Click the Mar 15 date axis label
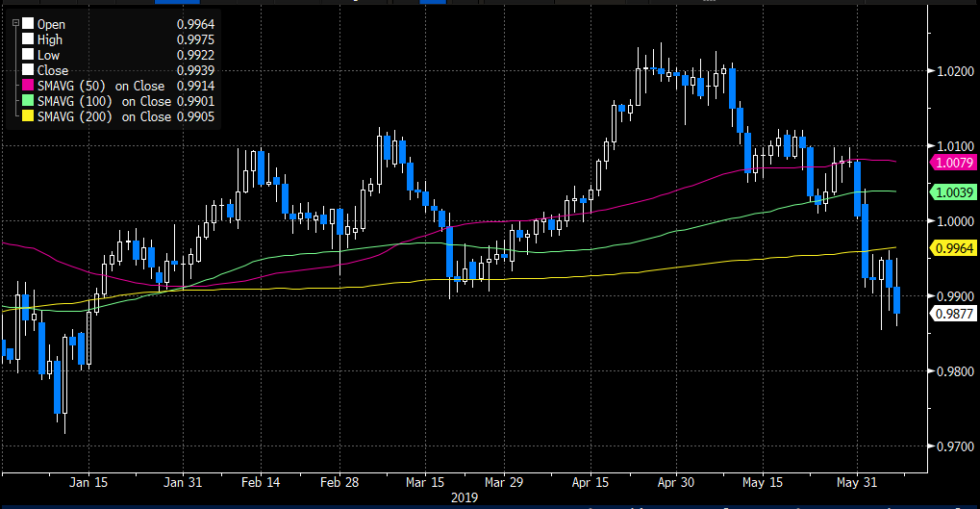The height and width of the screenshot is (509, 980). (x=425, y=483)
